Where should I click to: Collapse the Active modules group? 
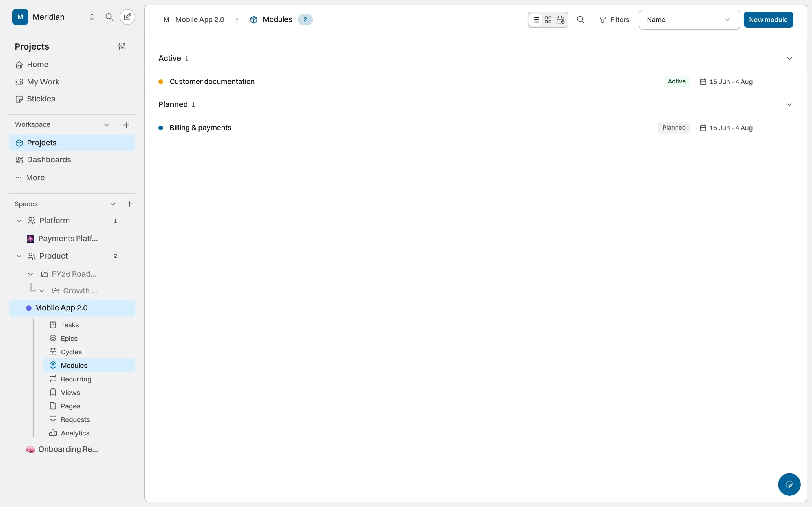coord(789,58)
